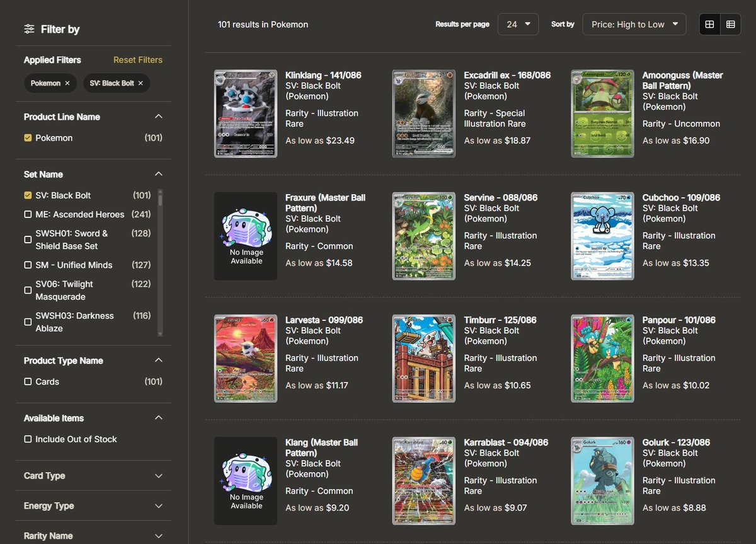Open Excadrill ex - 168/086 title link
This screenshot has height=544, width=756.
point(507,75)
